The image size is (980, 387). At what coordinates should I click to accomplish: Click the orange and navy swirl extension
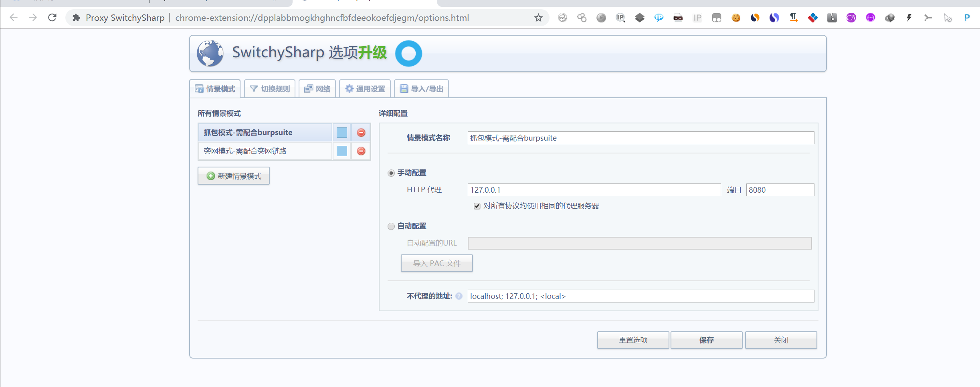755,18
